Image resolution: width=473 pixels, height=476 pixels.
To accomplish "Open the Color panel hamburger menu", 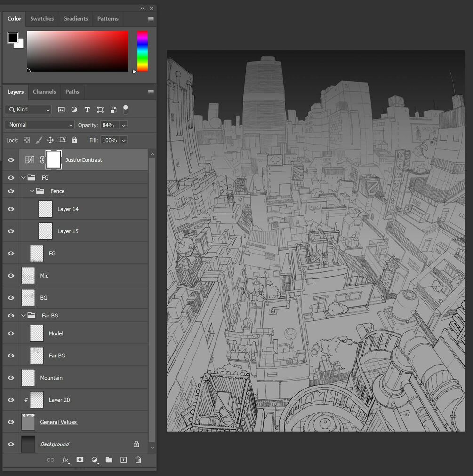I will [x=151, y=19].
